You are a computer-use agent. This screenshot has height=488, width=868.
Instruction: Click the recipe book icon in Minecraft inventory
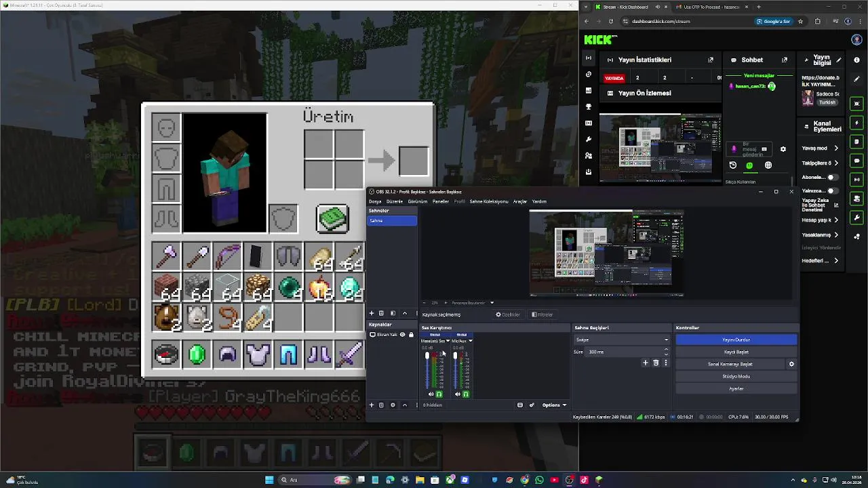coord(333,218)
